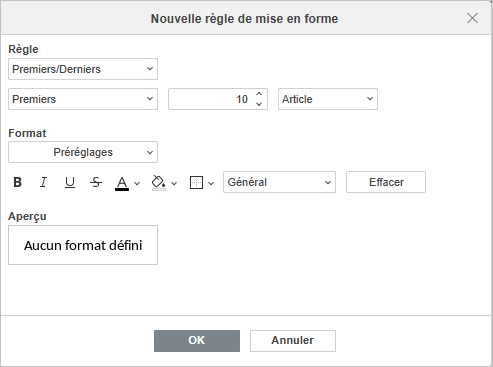493x367 pixels.
Task: Close the Nouvelle règle de mise en forme dialog
Action: [472, 18]
